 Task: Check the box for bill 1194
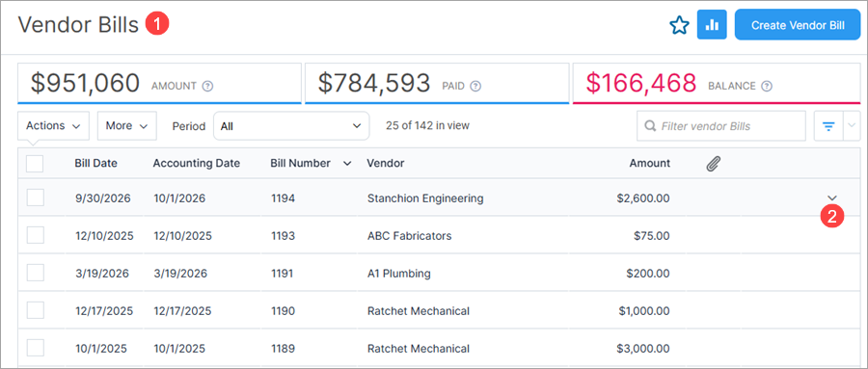[x=36, y=198]
